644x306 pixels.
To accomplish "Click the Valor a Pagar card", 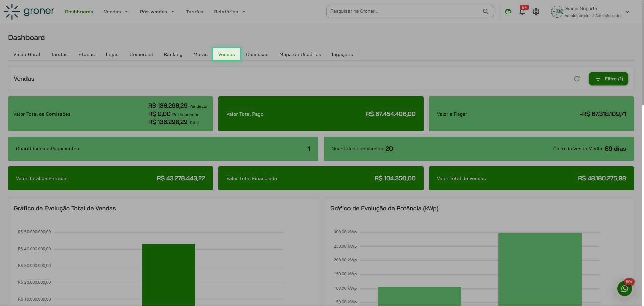I will tap(531, 114).
